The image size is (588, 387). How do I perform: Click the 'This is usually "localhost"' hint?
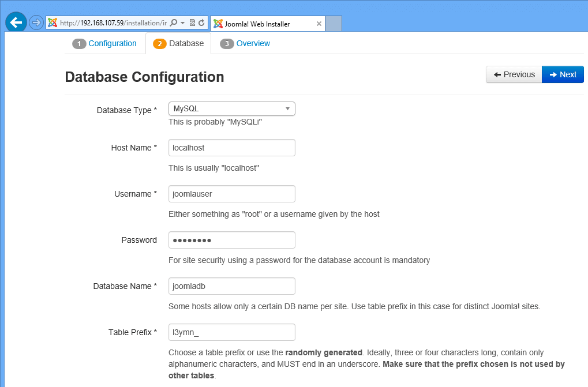coord(214,168)
